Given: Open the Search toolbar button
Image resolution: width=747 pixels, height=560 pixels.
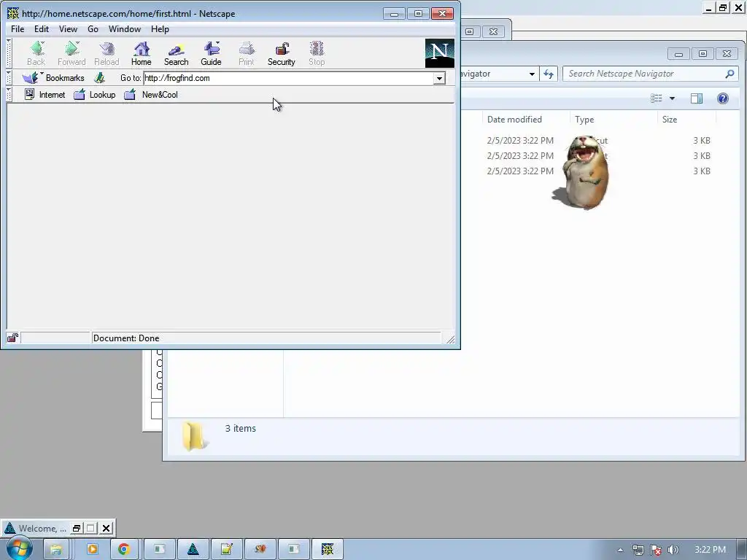Looking at the screenshot, I should tap(177, 53).
